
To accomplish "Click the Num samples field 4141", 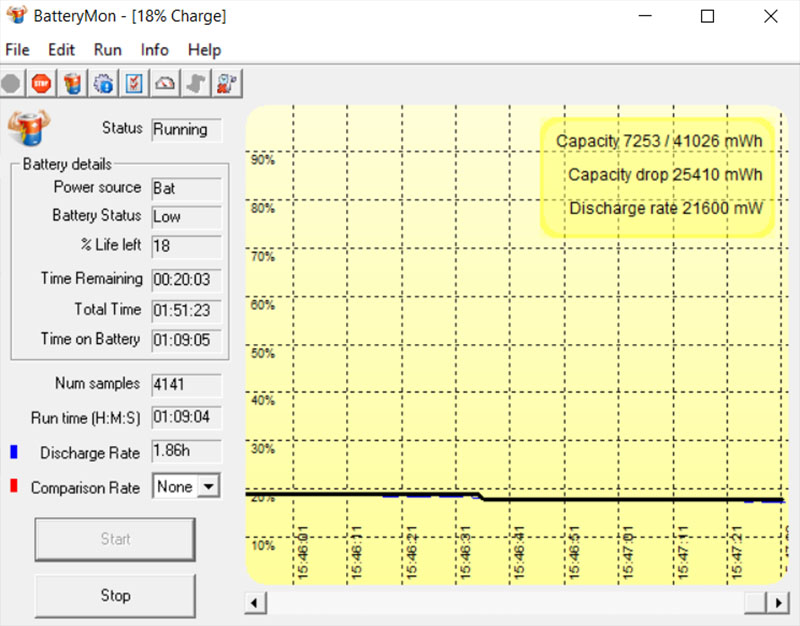I will click(186, 385).
